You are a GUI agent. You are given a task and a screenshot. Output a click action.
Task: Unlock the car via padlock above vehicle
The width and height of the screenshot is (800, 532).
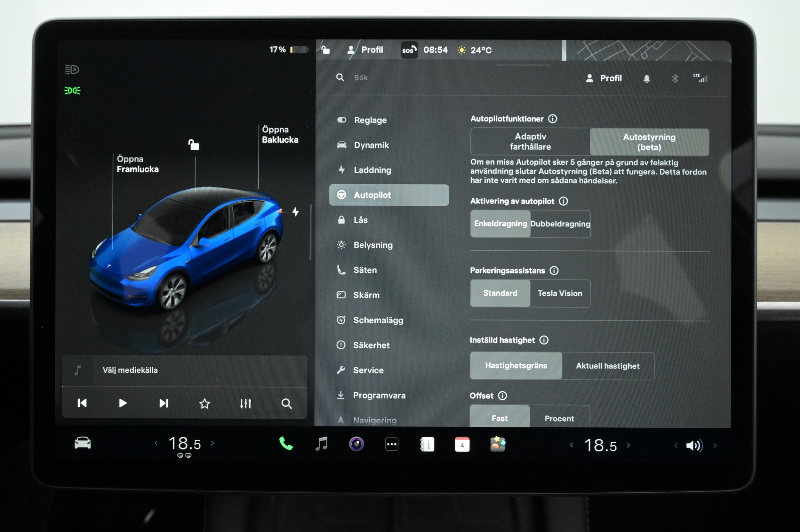194,145
